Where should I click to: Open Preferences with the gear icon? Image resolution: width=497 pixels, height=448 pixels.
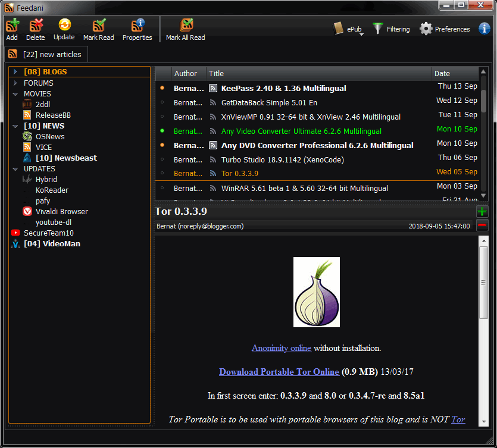click(x=426, y=29)
